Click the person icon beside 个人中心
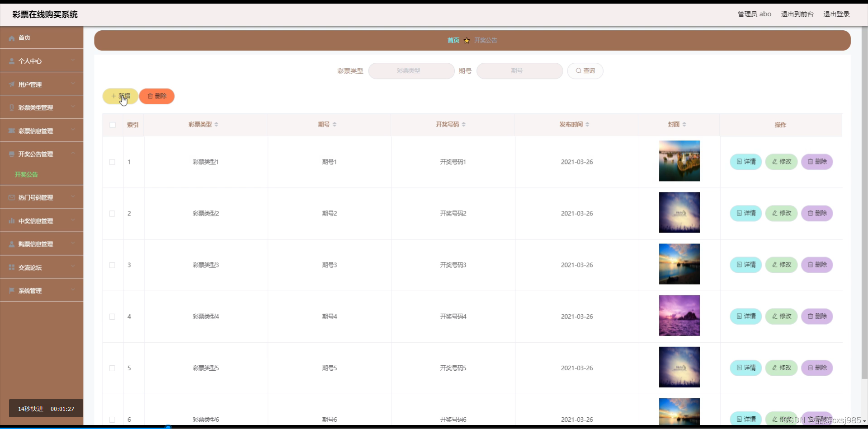 (12, 61)
